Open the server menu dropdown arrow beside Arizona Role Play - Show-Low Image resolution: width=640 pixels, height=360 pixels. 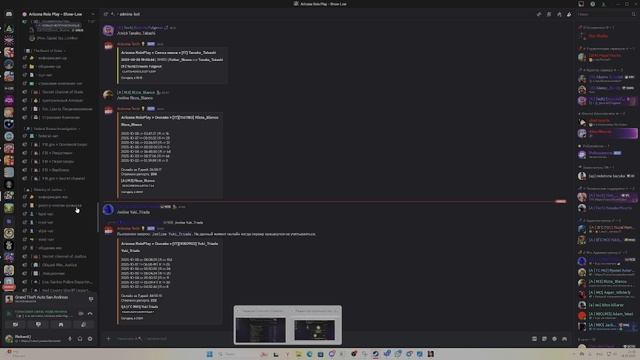click(x=93, y=14)
